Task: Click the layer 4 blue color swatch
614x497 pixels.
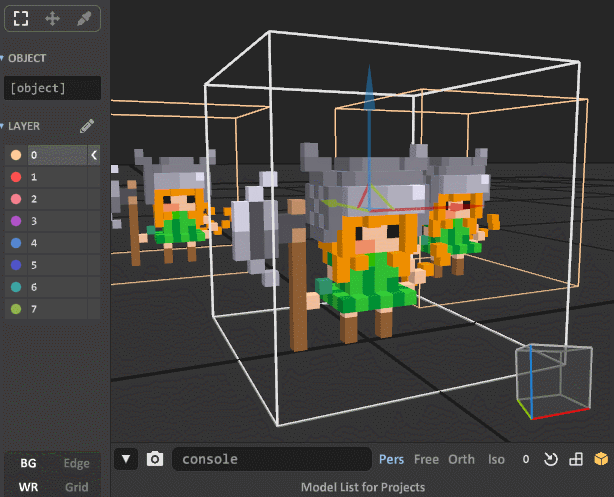Action: tap(16, 243)
